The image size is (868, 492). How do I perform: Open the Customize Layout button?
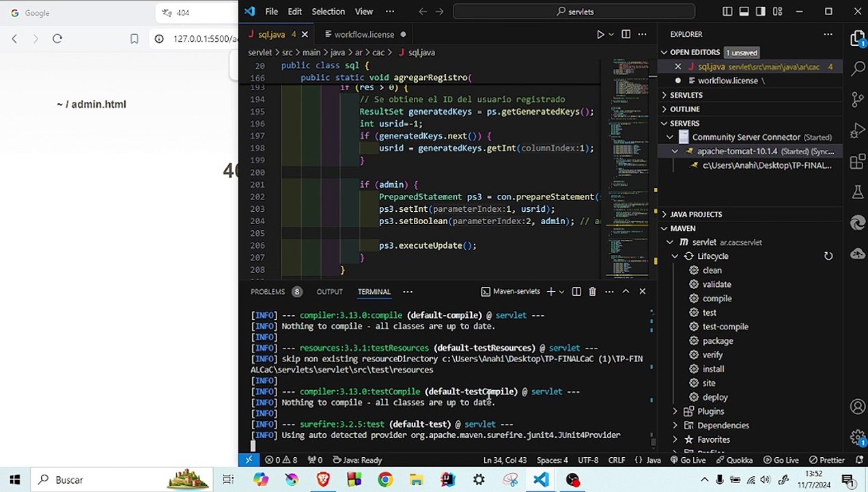click(x=777, y=12)
